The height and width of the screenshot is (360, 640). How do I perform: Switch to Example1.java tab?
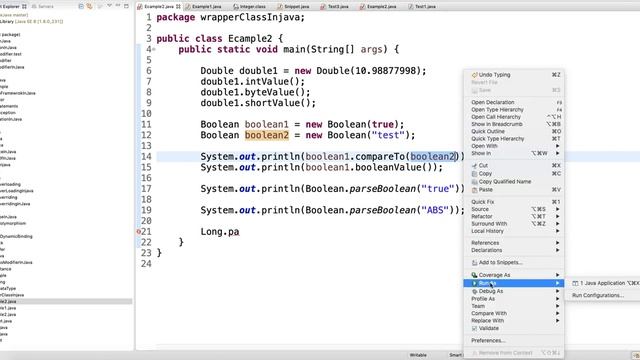click(x=203, y=7)
